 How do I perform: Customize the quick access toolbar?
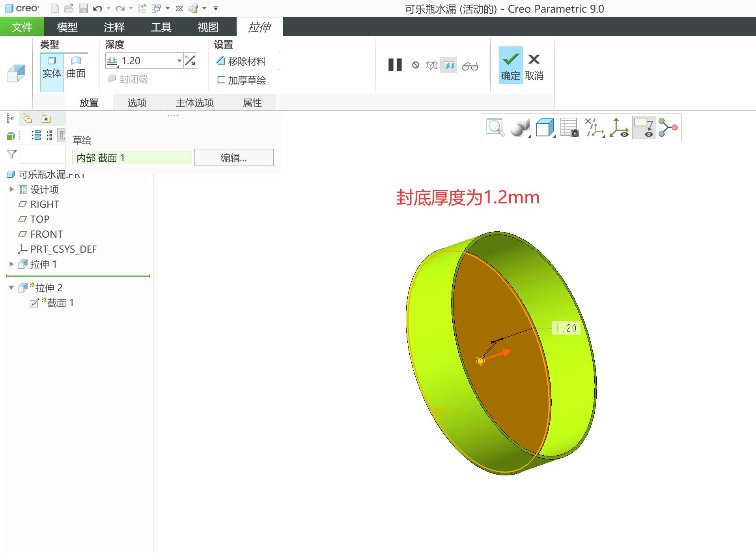pyautogui.click(x=216, y=8)
